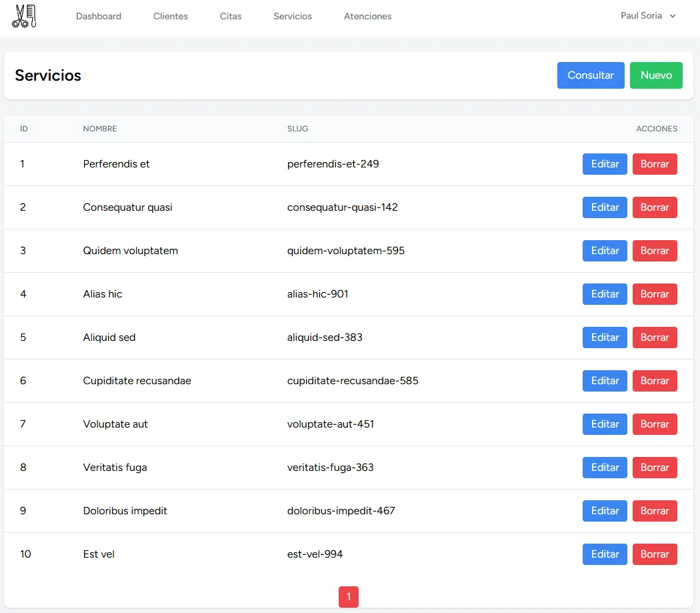
Task: Navigate to the Citas page
Action: pyautogui.click(x=231, y=16)
